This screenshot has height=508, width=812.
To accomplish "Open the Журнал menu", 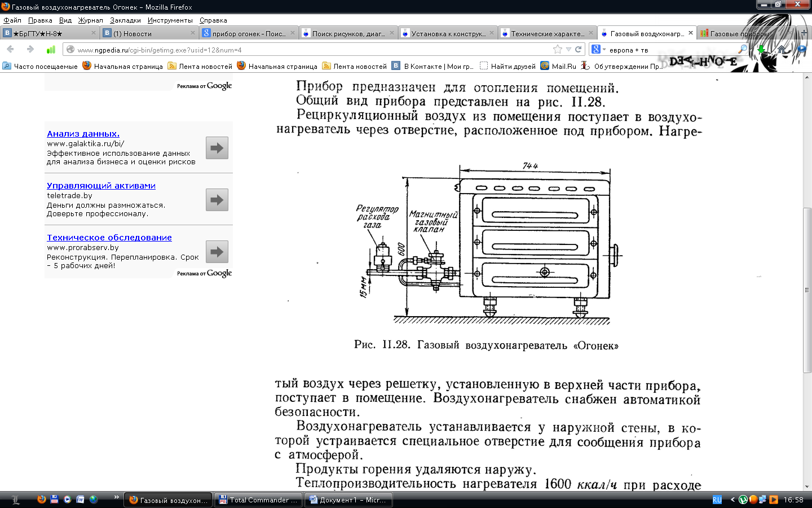I will tap(90, 20).
